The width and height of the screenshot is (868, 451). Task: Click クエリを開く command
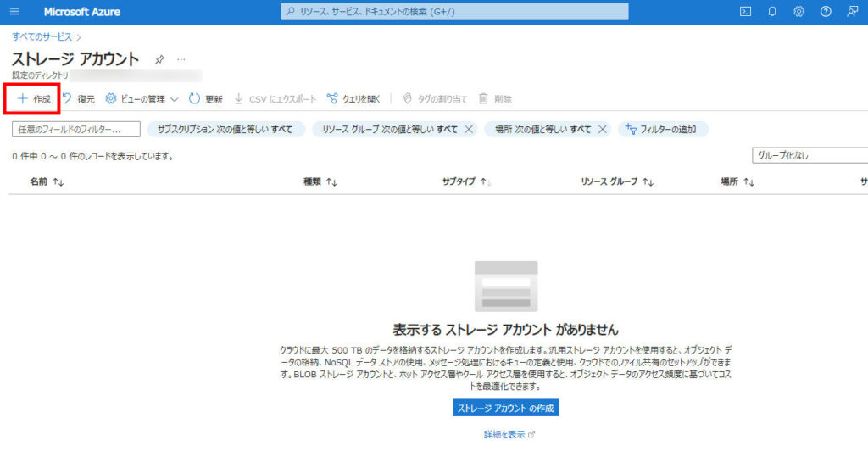coord(353,99)
